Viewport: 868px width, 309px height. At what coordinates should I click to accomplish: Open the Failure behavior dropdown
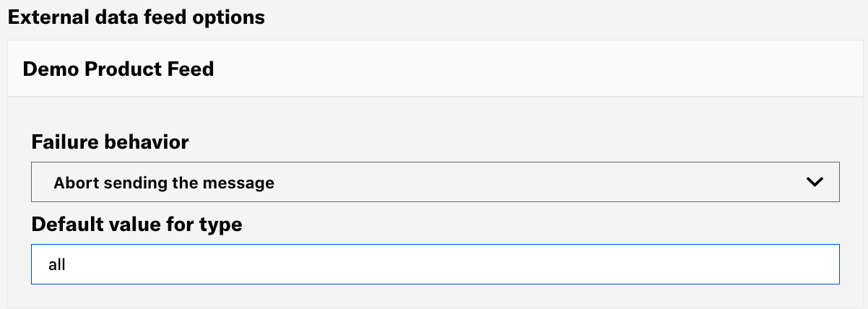tap(435, 182)
